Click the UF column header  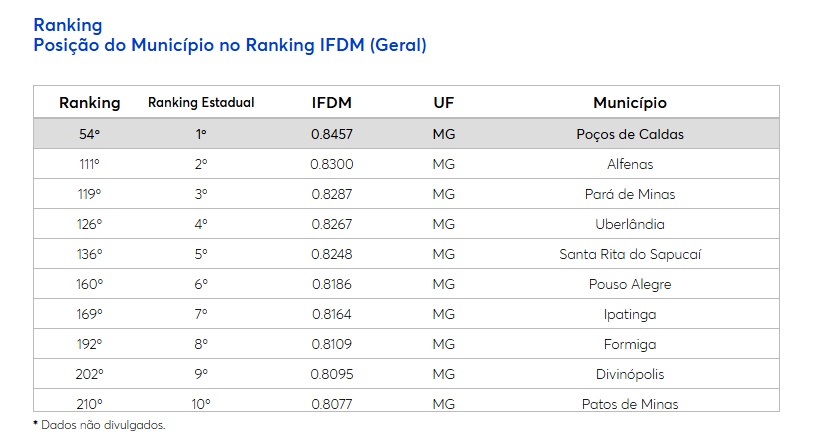(x=443, y=103)
